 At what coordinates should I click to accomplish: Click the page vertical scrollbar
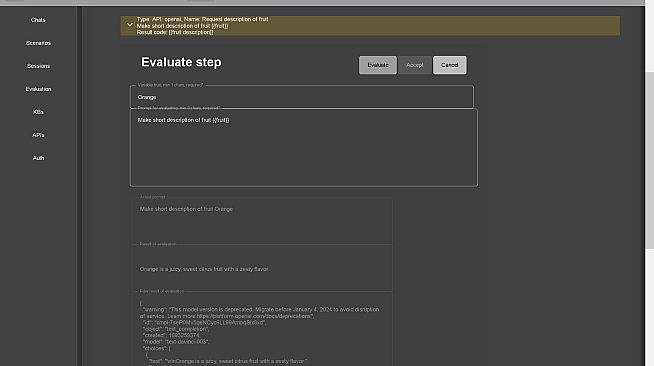649,160
